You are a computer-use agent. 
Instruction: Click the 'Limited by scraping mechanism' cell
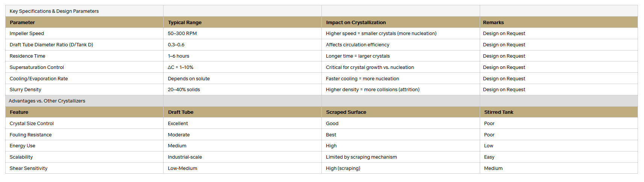click(361, 157)
